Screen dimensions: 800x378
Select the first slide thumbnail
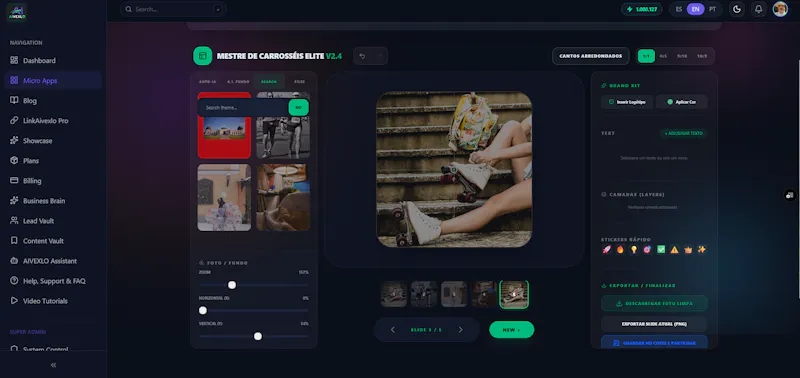click(x=394, y=294)
